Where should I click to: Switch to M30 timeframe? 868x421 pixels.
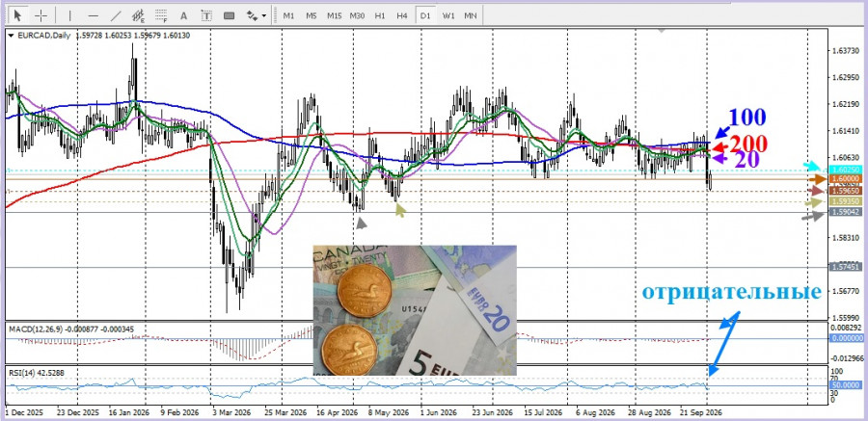[357, 15]
